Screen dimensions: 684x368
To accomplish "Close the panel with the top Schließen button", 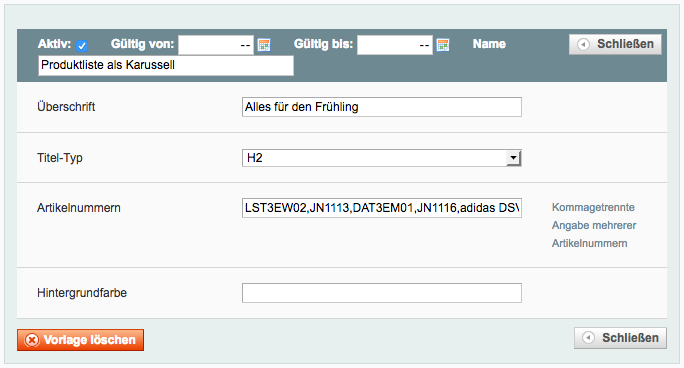I will click(615, 44).
